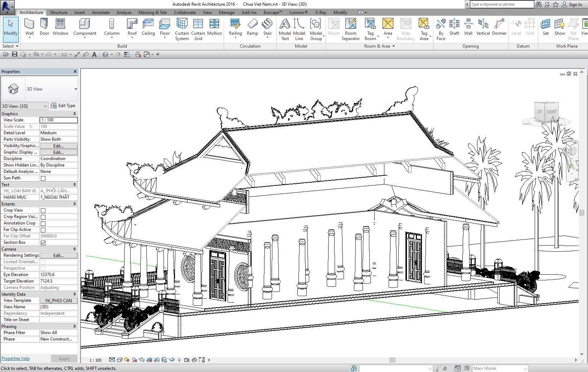Open the Main Model design options dropdown

[x=500, y=368]
